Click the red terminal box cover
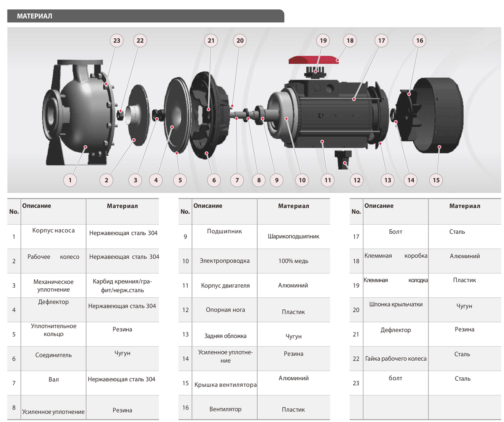The image size is (504, 422). pos(313,59)
